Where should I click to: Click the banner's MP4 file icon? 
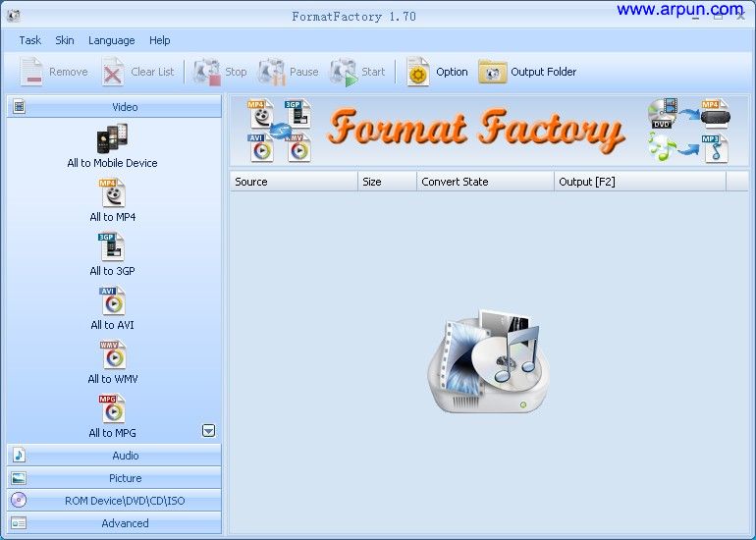click(260, 114)
